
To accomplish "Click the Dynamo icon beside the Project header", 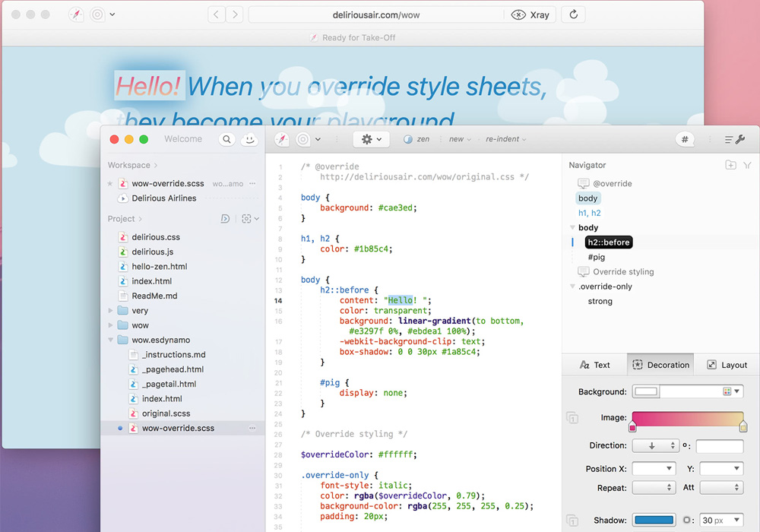I will tap(226, 218).
